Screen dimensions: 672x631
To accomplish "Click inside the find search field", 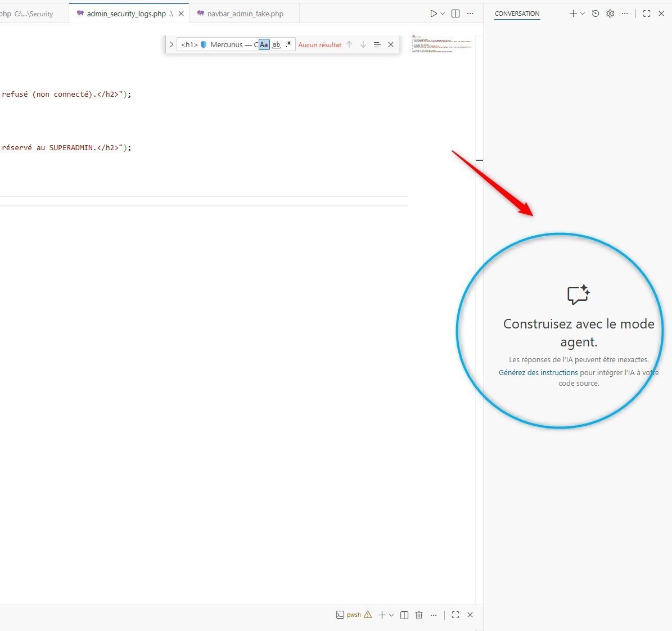I will (217, 44).
